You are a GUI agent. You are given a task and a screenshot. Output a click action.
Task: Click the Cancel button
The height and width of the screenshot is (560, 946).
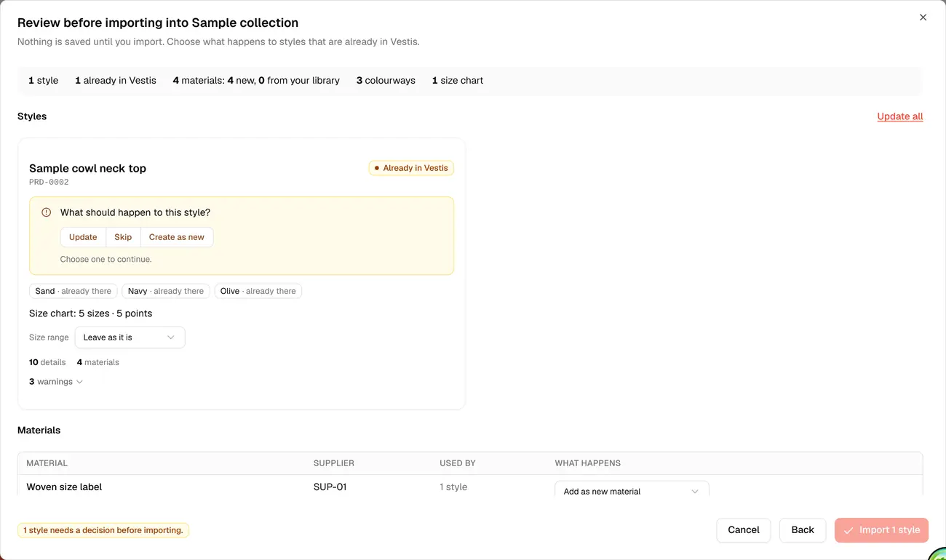point(743,529)
